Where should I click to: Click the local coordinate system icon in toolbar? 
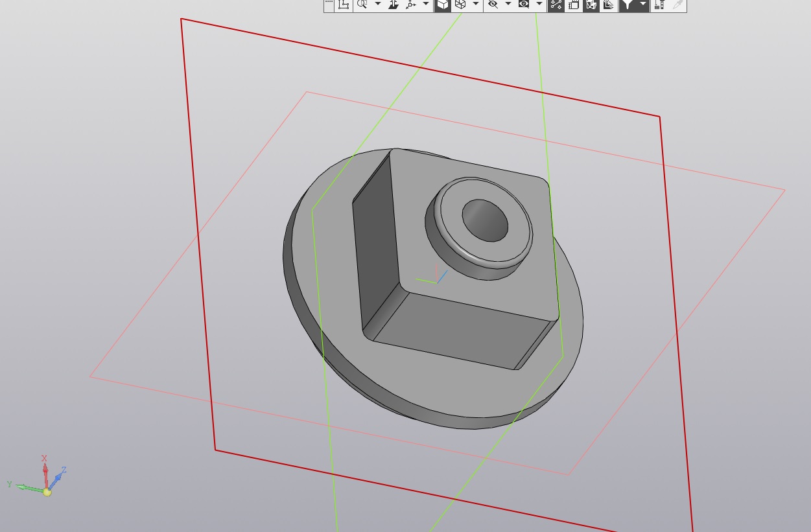click(x=344, y=5)
